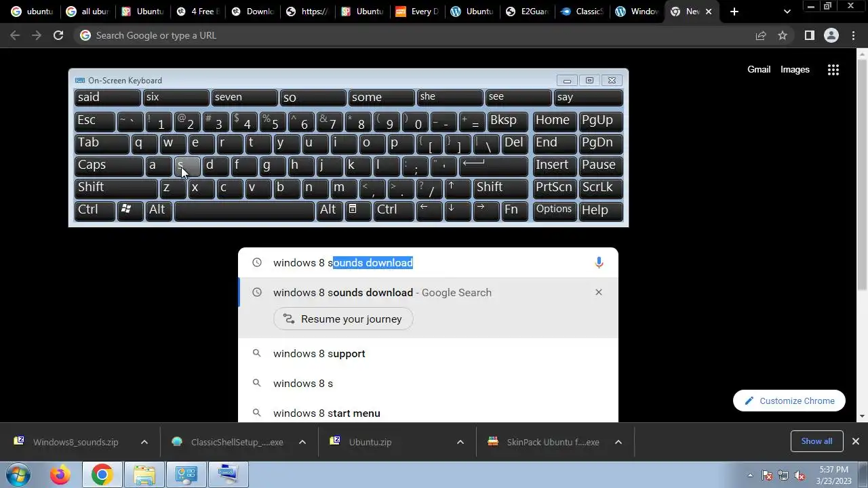The width and height of the screenshot is (868, 488).
Task: Remove the 'windows 8 sounds download' suggestion
Action: click(598, 292)
